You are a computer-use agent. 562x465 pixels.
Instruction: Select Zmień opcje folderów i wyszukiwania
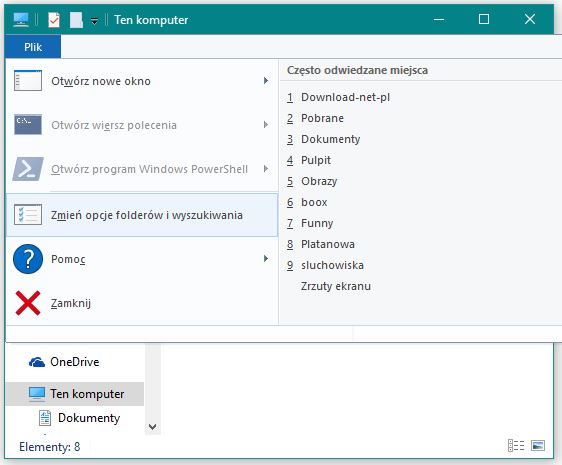pos(142,215)
